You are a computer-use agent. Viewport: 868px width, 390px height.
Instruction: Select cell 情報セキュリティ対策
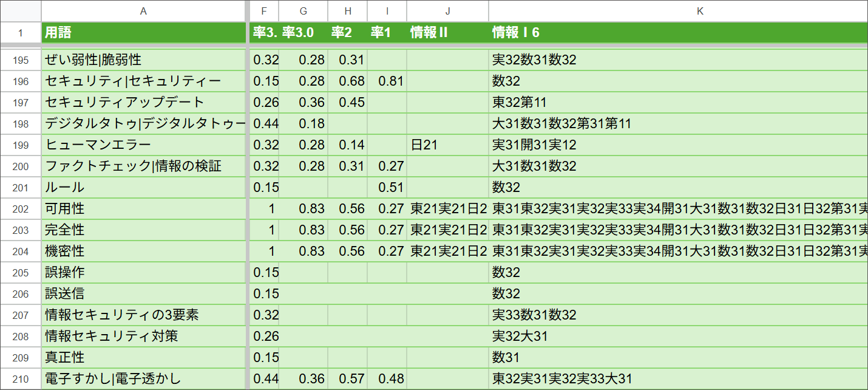pos(144,336)
